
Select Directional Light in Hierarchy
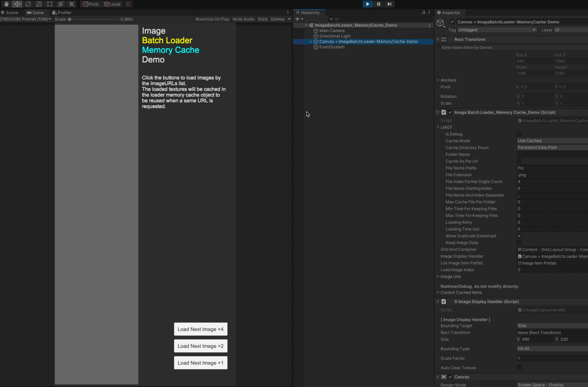click(x=334, y=36)
